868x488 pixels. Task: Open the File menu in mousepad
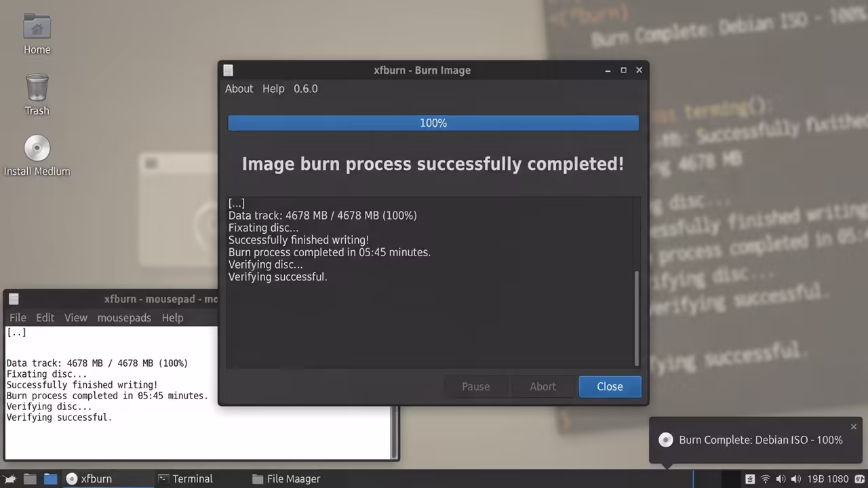pyautogui.click(x=18, y=318)
